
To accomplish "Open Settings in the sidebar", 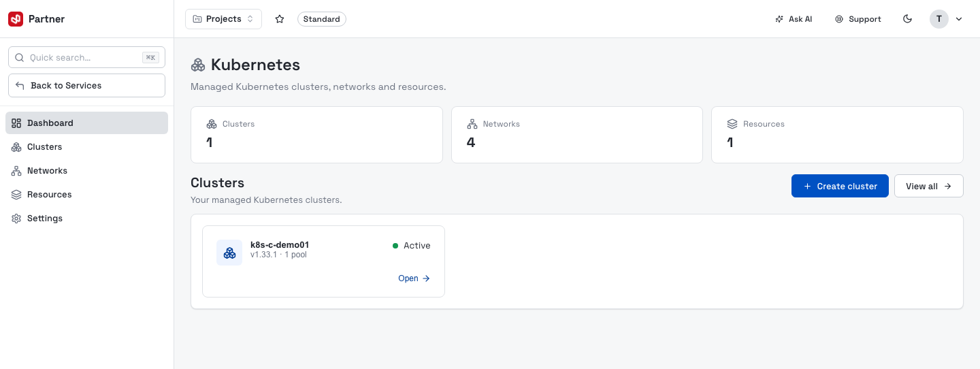I will (x=86, y=219).
